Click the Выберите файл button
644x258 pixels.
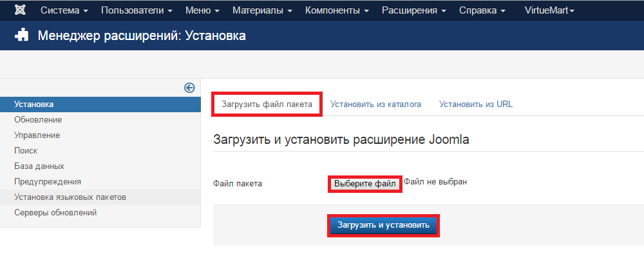coord(365,184)
